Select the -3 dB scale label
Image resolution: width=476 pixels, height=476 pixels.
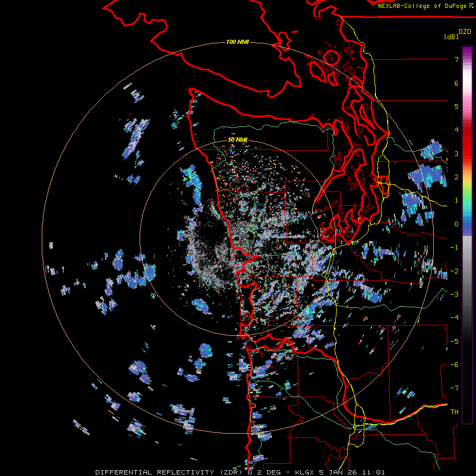coord(454,295)
